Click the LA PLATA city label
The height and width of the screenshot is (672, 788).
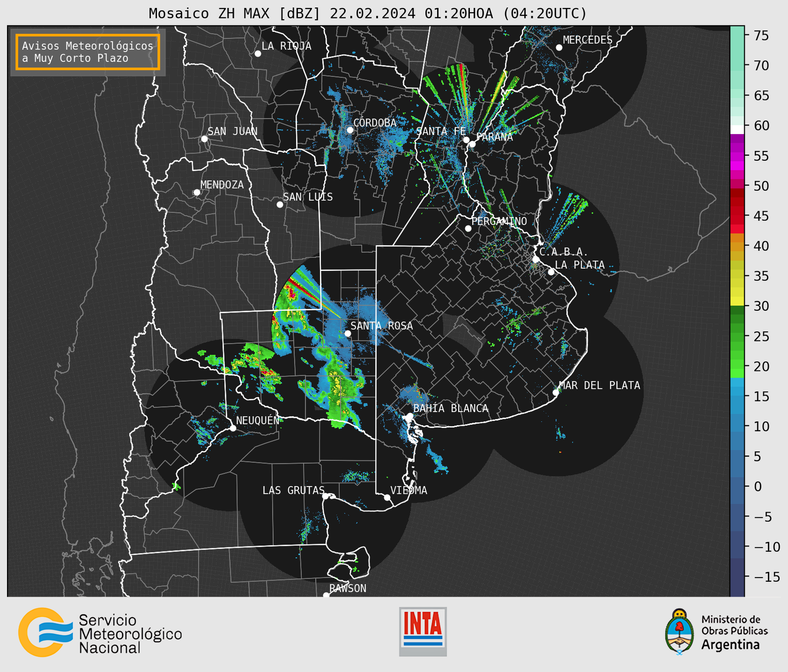[x=580, y=265]
